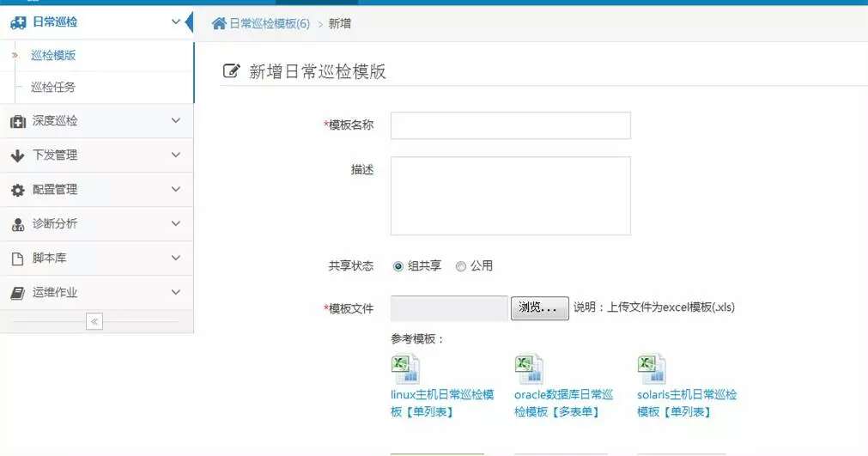The image size is (868, 456).
Task: Click the 浏览... file browse button
Action: pyautogui.click(x=540, y=307)
